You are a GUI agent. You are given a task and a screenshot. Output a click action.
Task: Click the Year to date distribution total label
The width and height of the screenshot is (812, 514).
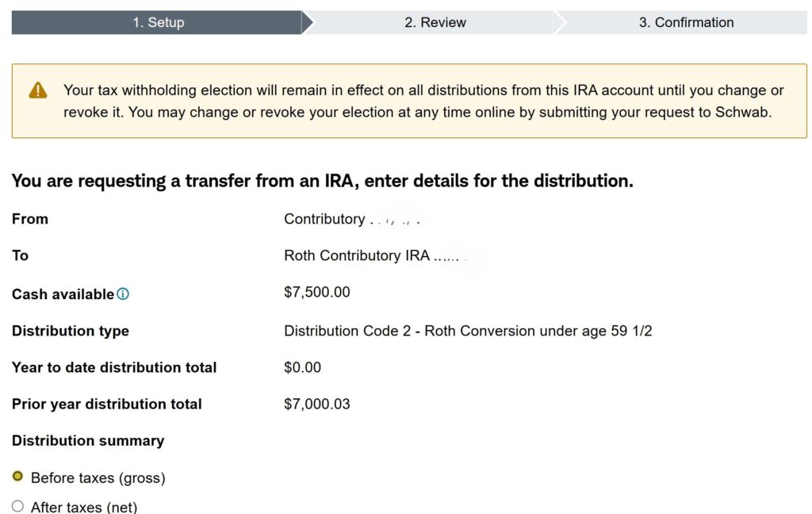click(113, 367)
